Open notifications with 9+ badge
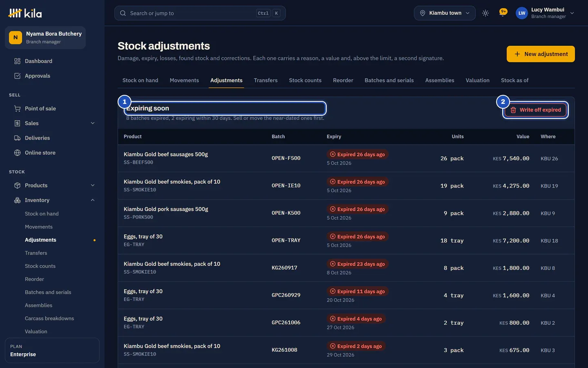Screen dimensions: 588x368 [503, 13]
